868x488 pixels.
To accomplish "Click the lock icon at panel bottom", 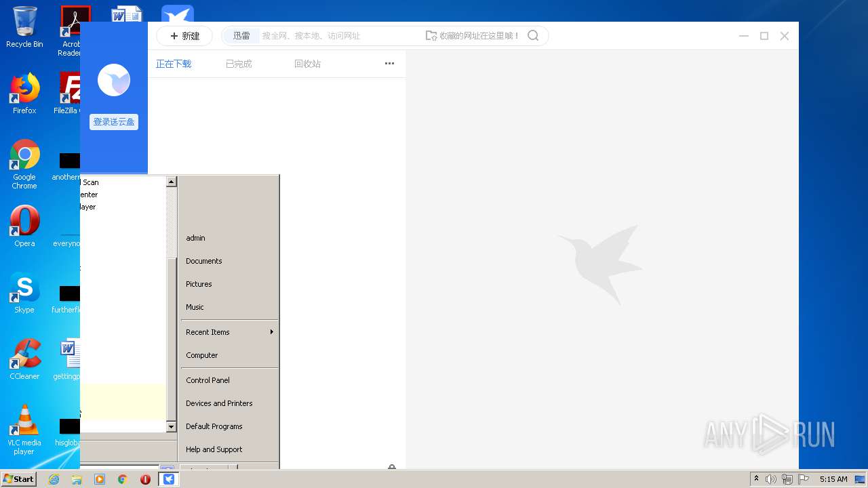I will (392, 467).
